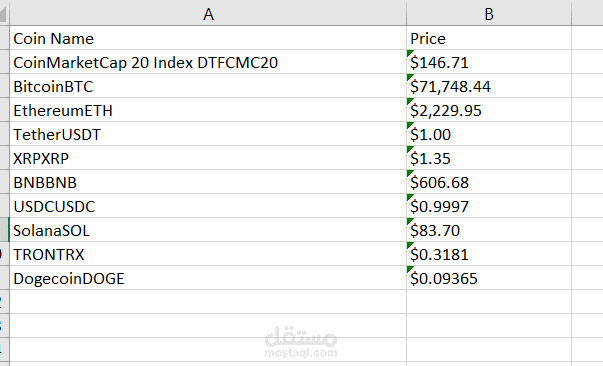Select the price cell "$1.00"
Image resolution: width=603 pixels, height=366 pixels.
(x=489, y=134)
